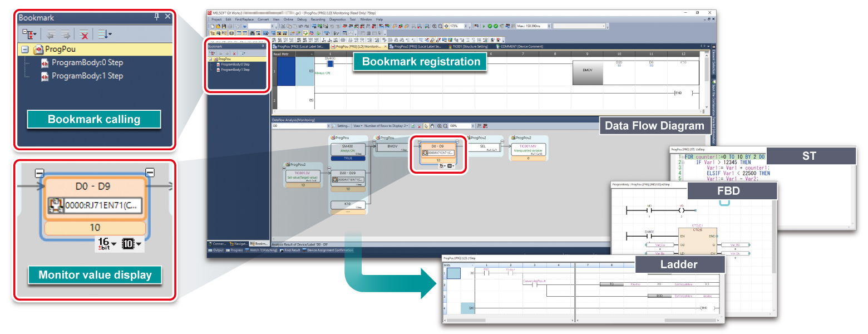This screenshot has width=868, height=334.
Task: Open the decimal (10) display format dropdown
Action: (132, 244)
